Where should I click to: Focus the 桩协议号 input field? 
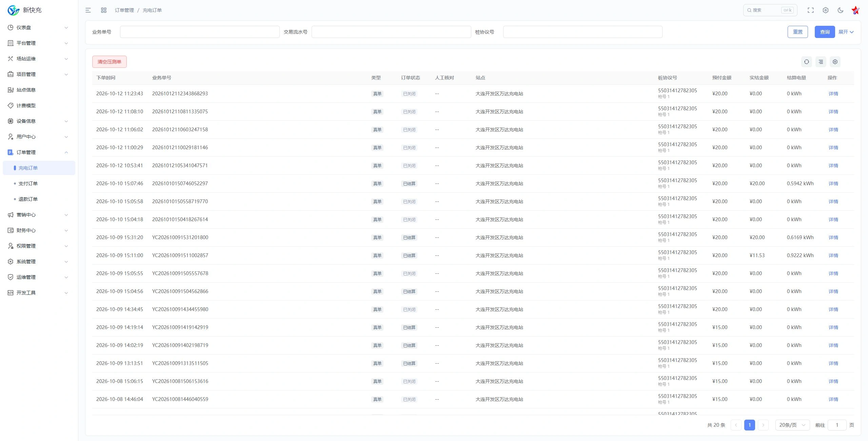[583, 32]
